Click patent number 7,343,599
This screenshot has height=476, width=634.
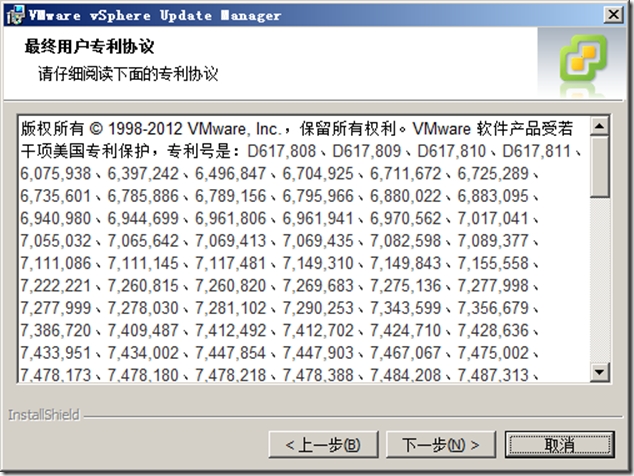point(406,308)
